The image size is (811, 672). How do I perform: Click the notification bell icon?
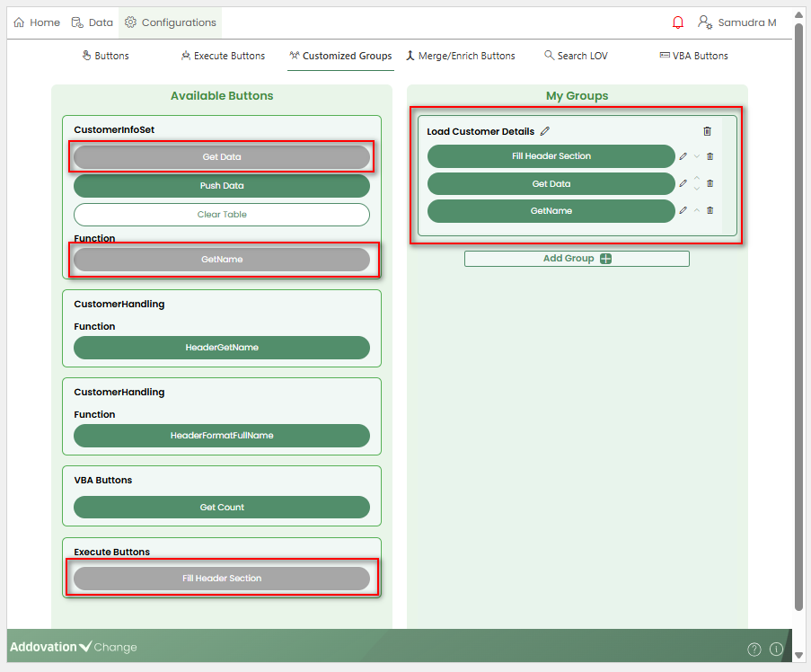point(678,22)
